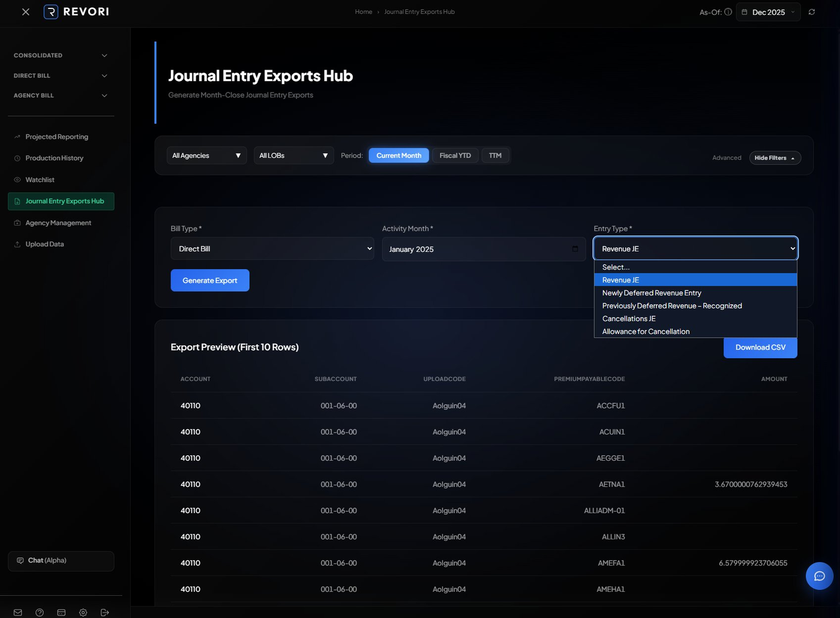840x618 pixels.
Task: Choose Allowance for Cancellation option
Action: tap(695, 331)
